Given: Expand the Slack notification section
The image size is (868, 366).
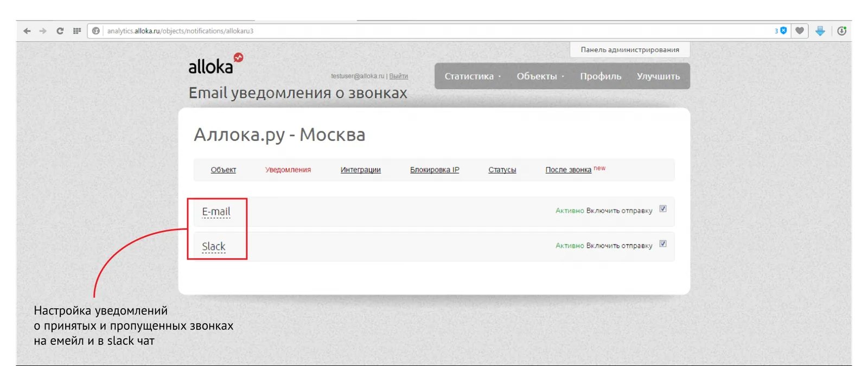Looking at the screenshot, I should (x=214, y=247).
